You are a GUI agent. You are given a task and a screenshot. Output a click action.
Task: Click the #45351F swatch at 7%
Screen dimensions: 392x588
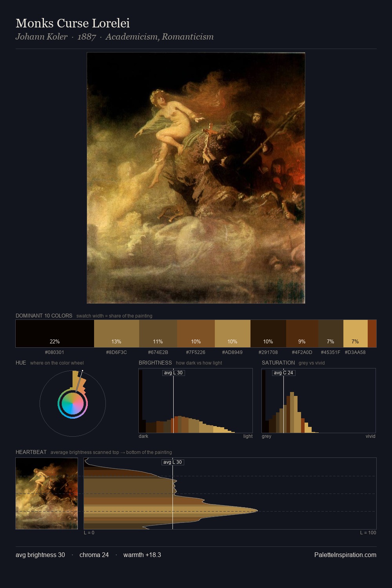[330, 334]
